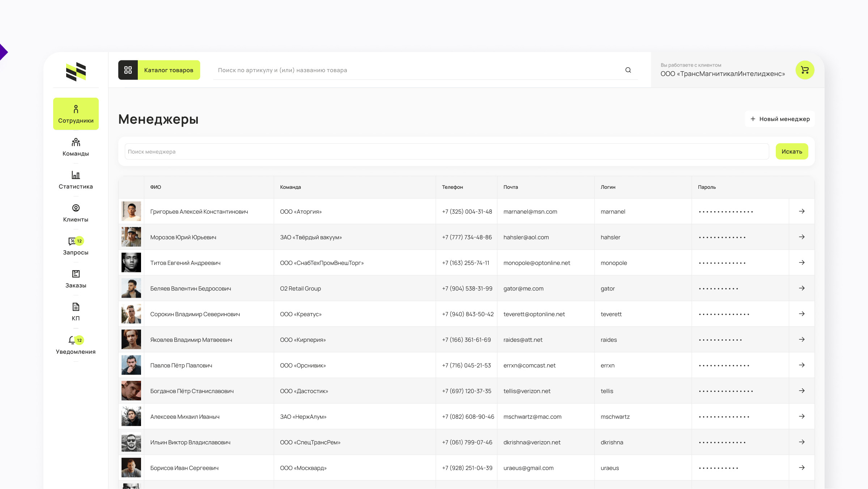Open Уведомления notifications
This screenshot has width=868, height=489.
coord(76,345)
